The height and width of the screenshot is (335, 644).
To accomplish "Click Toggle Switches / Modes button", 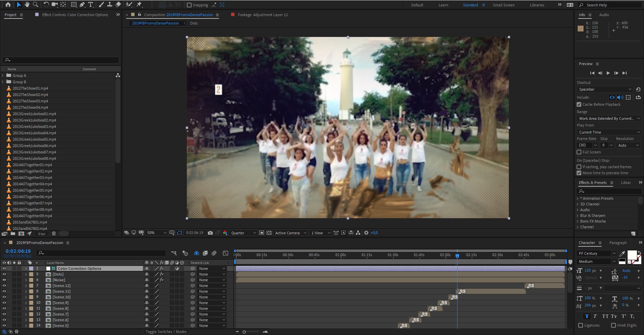I will (x=166, y=332).
